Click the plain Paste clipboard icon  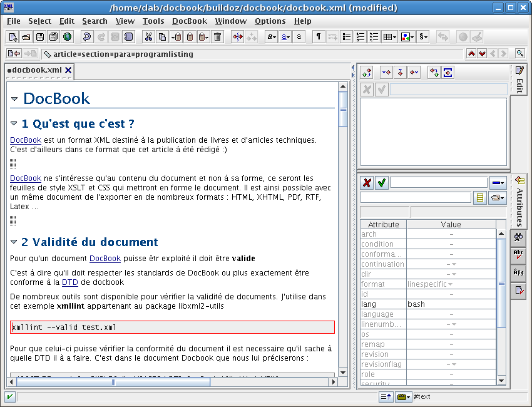[x=190, y=37]
